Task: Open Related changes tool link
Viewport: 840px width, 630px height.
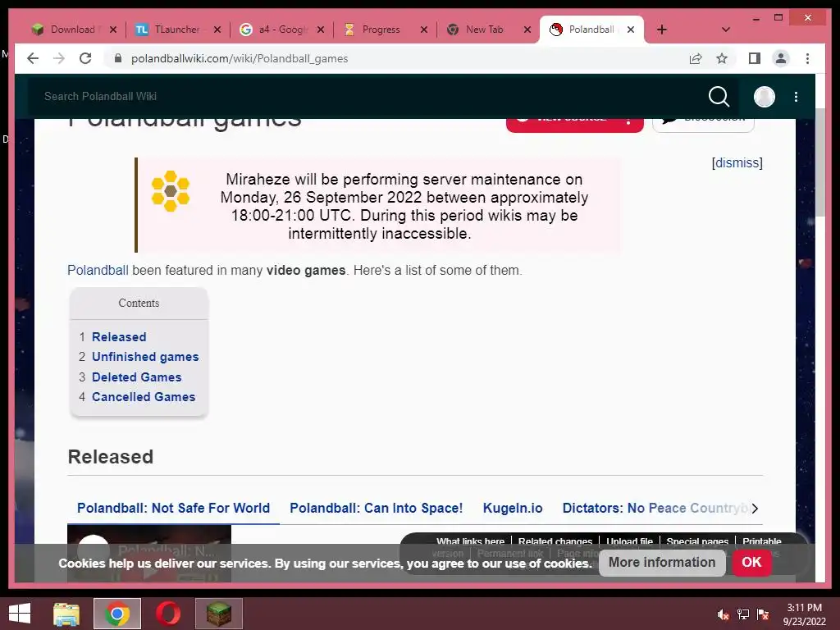Action: coord(555,541)
